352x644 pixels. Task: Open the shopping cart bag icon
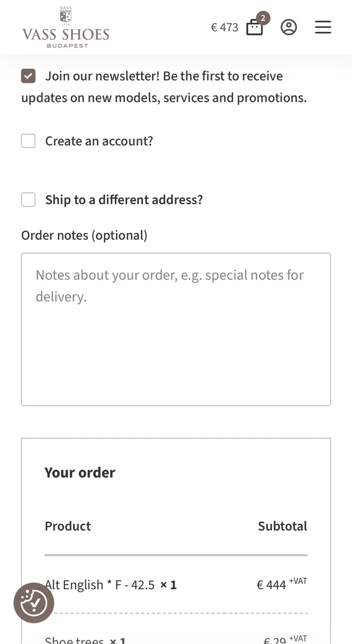point(254,28)
